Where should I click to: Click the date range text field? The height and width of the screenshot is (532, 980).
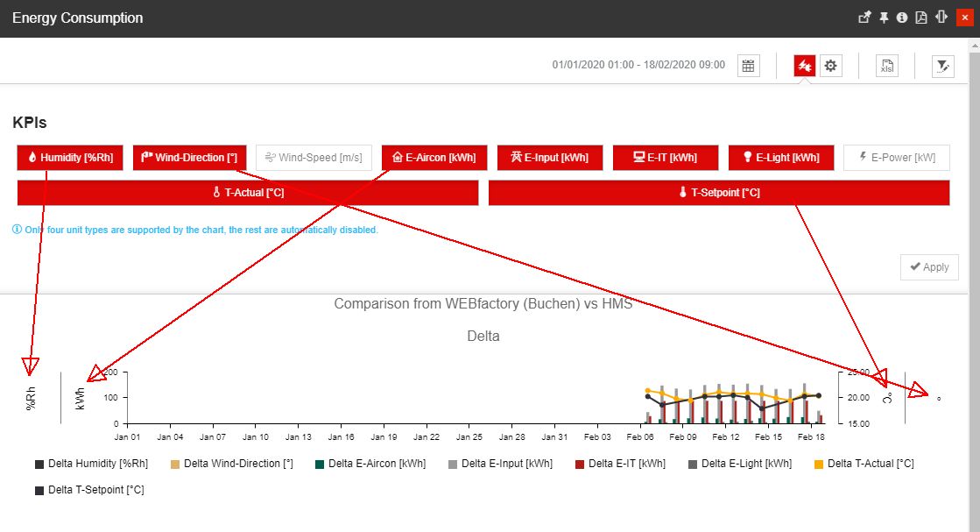pyautogui.click(x=638, y=66)
